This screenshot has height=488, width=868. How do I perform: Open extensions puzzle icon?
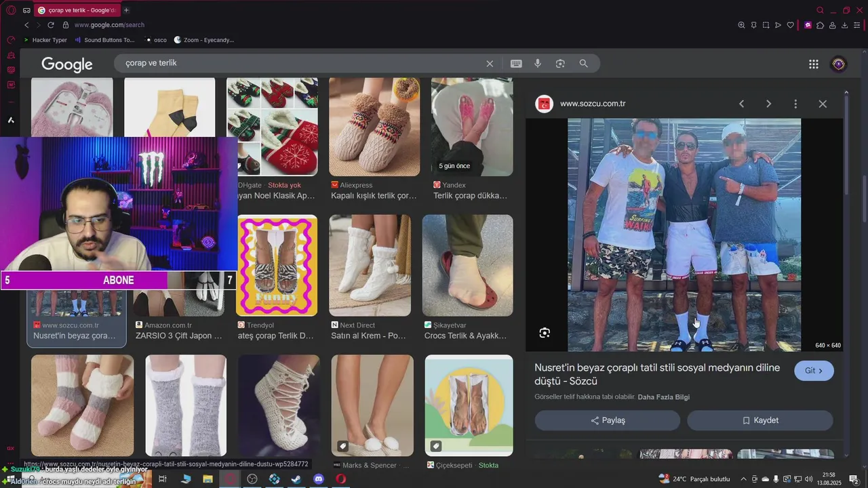(820, 25)
